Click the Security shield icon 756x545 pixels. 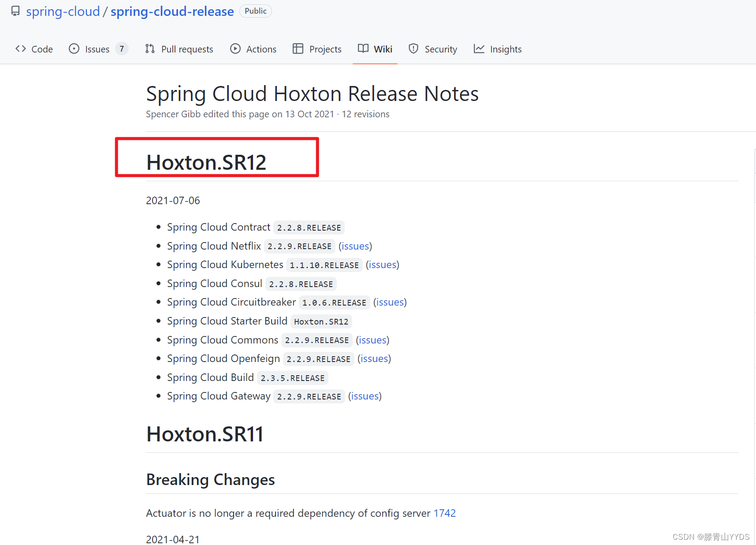(413, 49)
